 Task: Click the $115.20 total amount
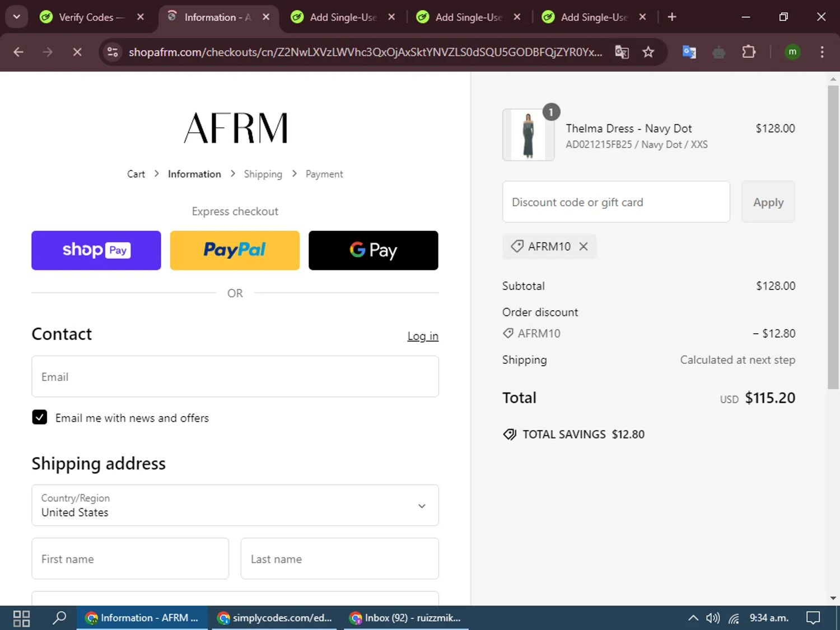[770, 398]
